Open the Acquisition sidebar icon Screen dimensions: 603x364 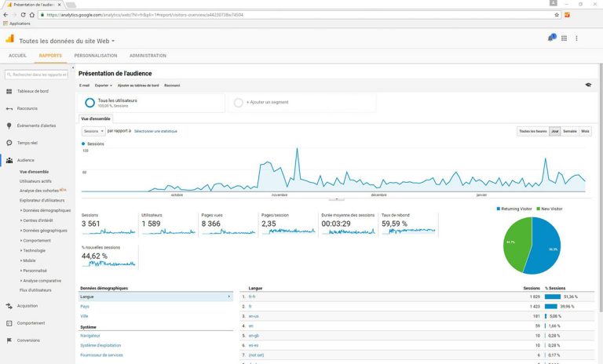coord(9,306)
